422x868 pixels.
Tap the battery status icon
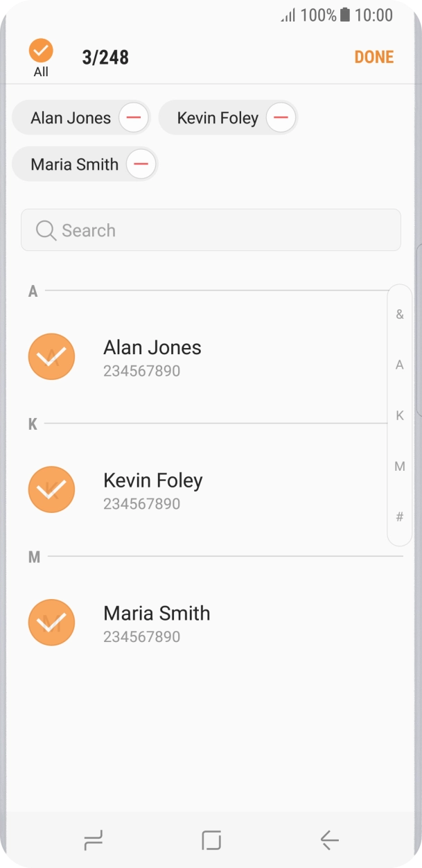click(x=345, y=15)
